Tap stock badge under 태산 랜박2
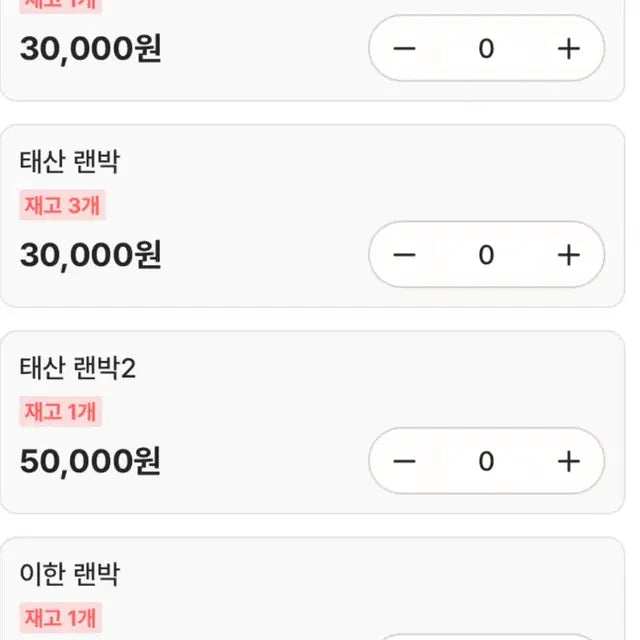 (61, 412)
